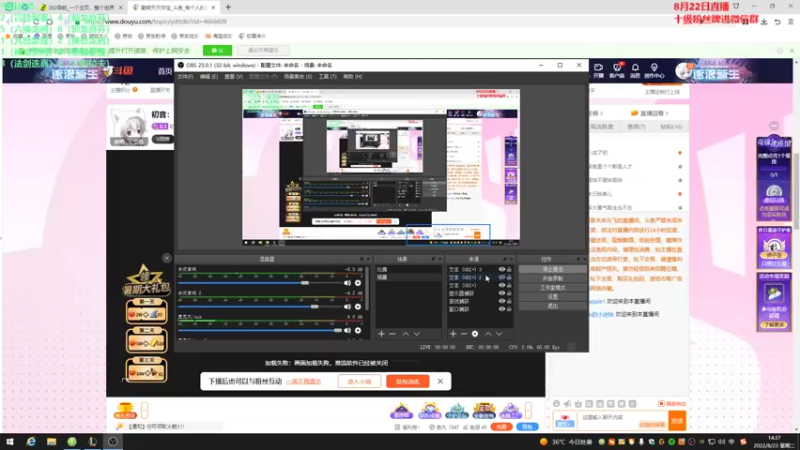Lock the 文本 (GDI+) 2 source
Viewport: 800px width, 450px height.
[x=509, y=278]
